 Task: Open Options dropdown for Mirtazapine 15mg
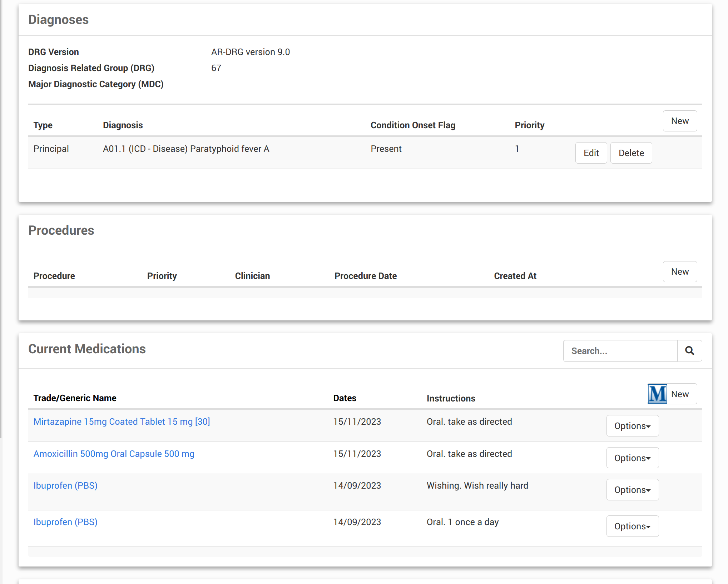pyautogui.click(x=632, y=426)
